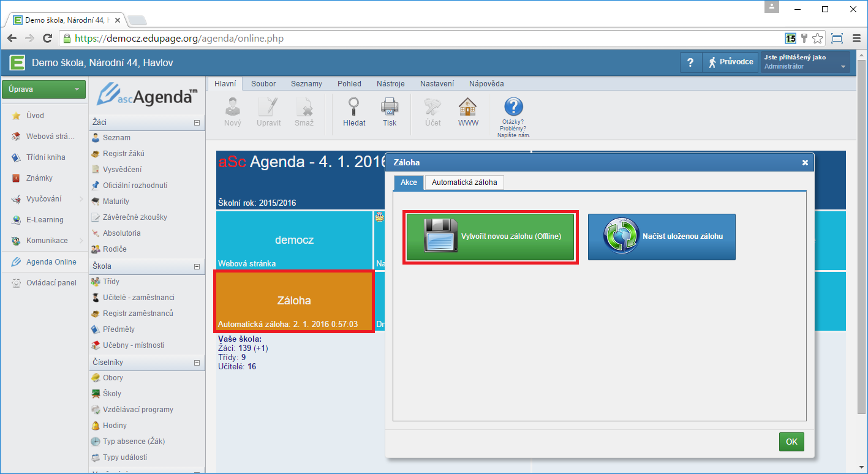Confirm the Záloha dialog with OK
The image size is (868, 474).
[x=791, y=442]
